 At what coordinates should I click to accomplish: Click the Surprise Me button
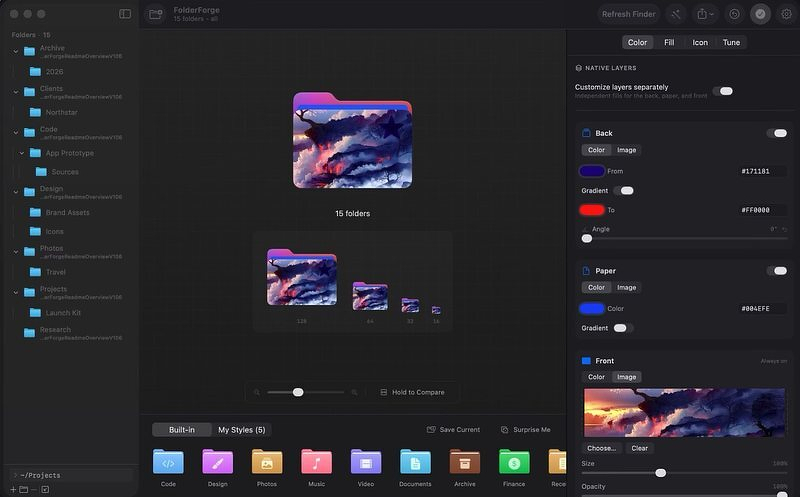[x=526, y=430]
